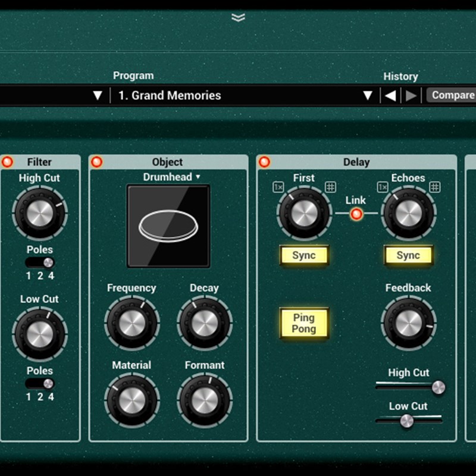The image size is (476, 476).
Task: Click the First delay 1x multiplier icon
Action: [278, 187]
